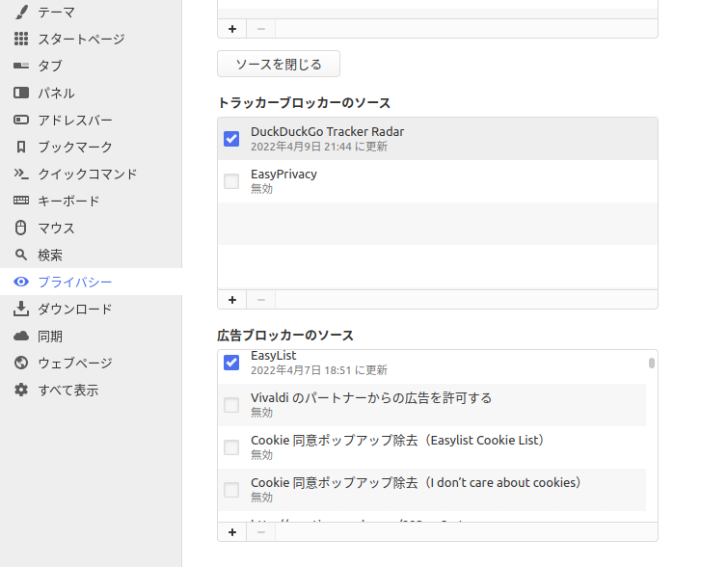Click the Bookmark icon in sidebar
The height and width of the screenshot is (567, 728).
pyautogui.click(x=21, y=147)
